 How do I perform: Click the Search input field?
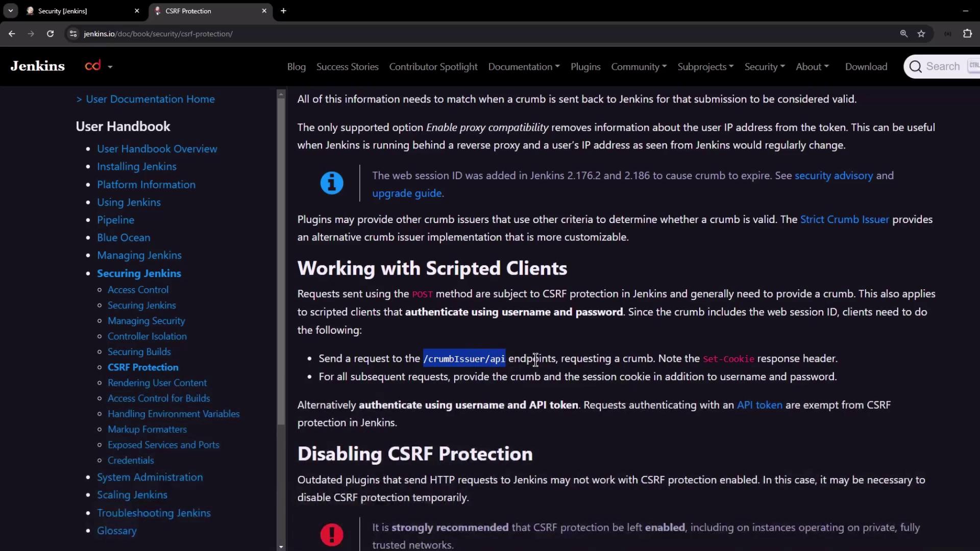(942, 67)
